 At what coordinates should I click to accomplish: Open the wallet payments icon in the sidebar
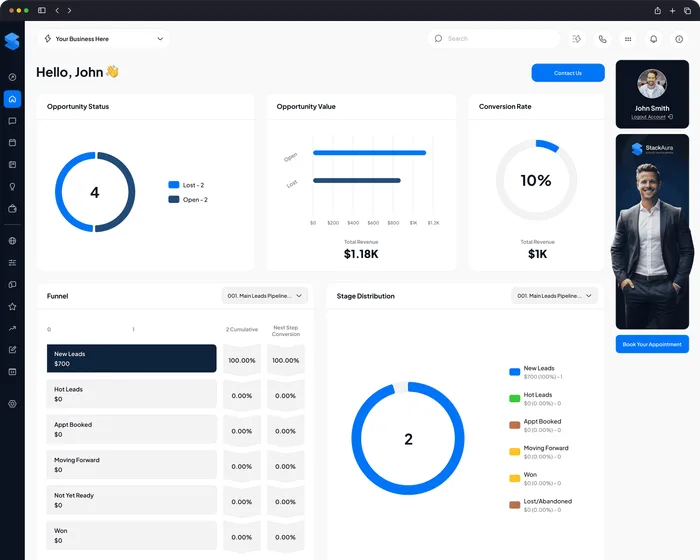[12, 209]
